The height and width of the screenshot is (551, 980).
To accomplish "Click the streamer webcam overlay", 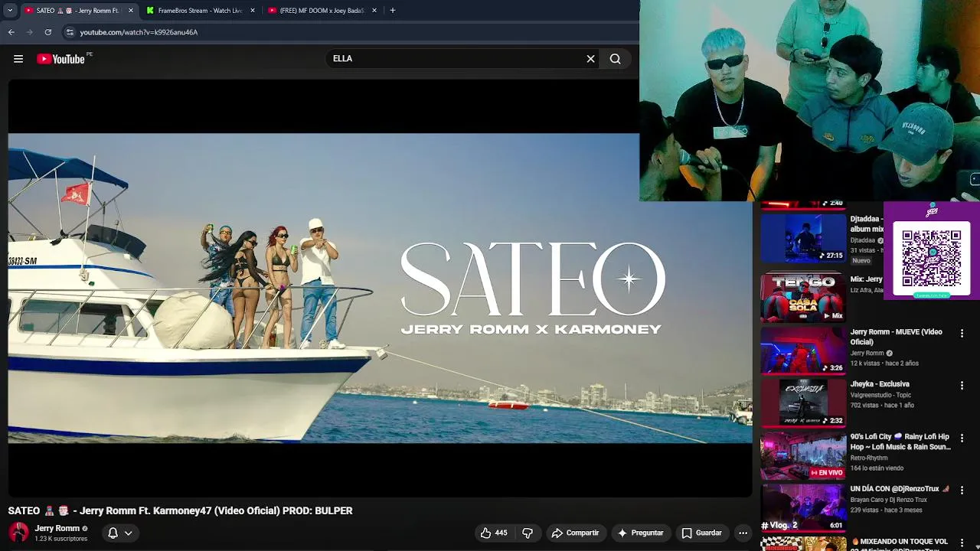I will click(810, 100).
